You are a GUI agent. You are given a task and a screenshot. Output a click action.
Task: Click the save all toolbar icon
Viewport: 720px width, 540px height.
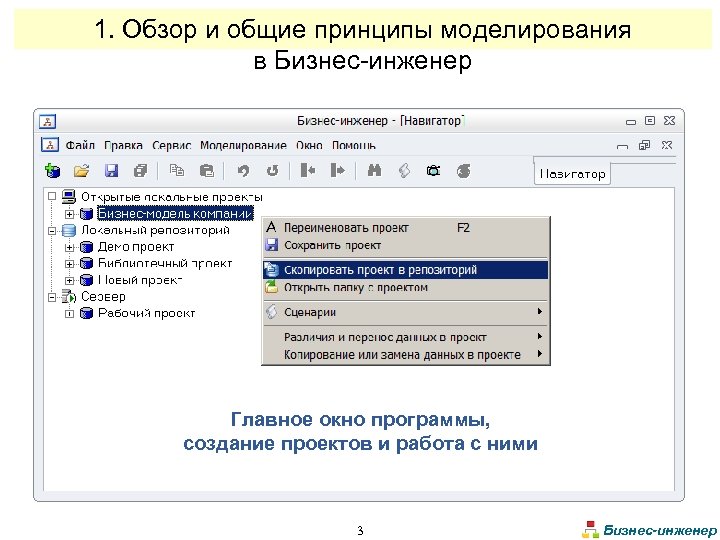click(x=141, y=171)
